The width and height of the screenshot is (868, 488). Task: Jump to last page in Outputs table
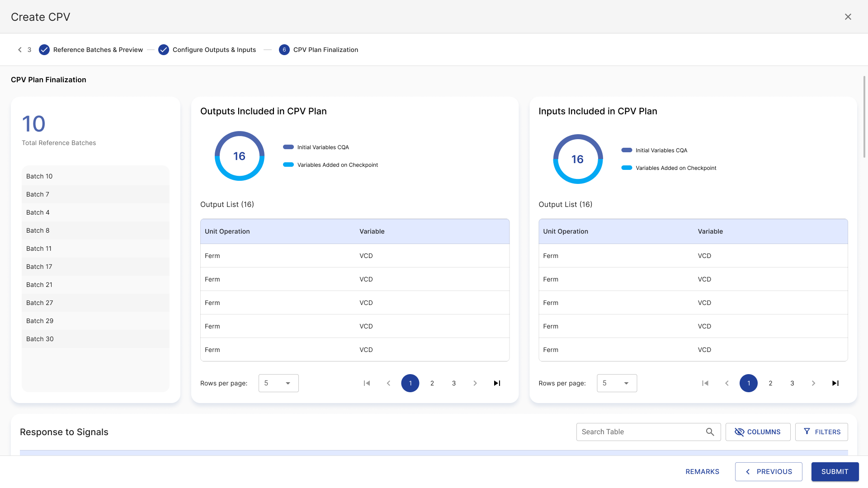pos(497,383)
